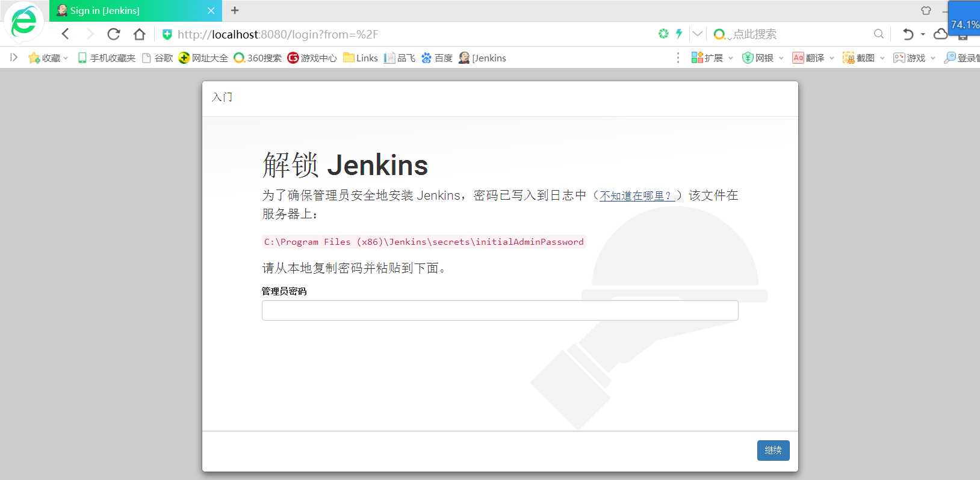Click the three-dot bookmarks overflow icon
Viewport: 980px width, 480px height.
678,58
